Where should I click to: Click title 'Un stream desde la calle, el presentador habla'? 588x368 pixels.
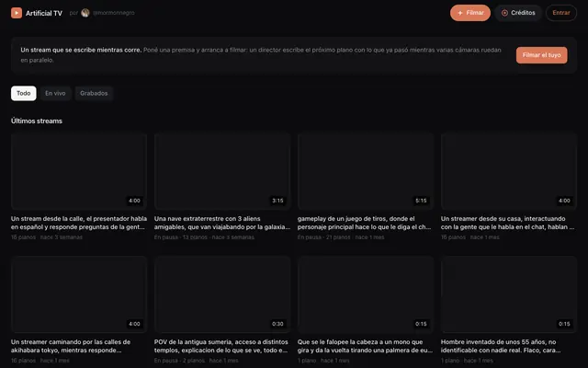[79, 223]
